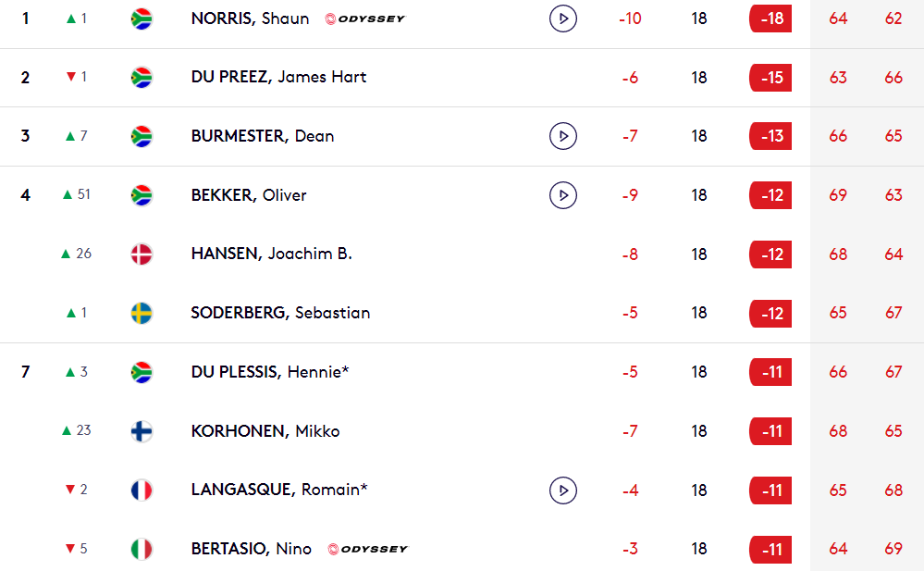Click Bekker's up 51 position change indicator
This screenshot has width=924, height=571.
[x=77, y=194]
